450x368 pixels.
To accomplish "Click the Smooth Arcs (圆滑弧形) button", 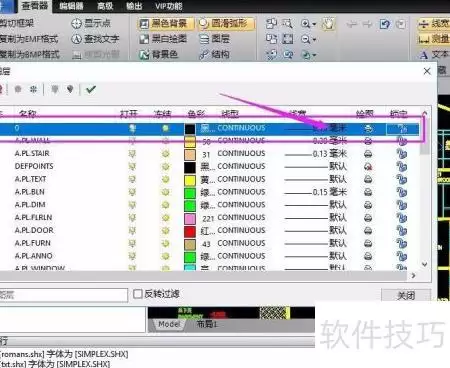I will click(x=226, y=23).
